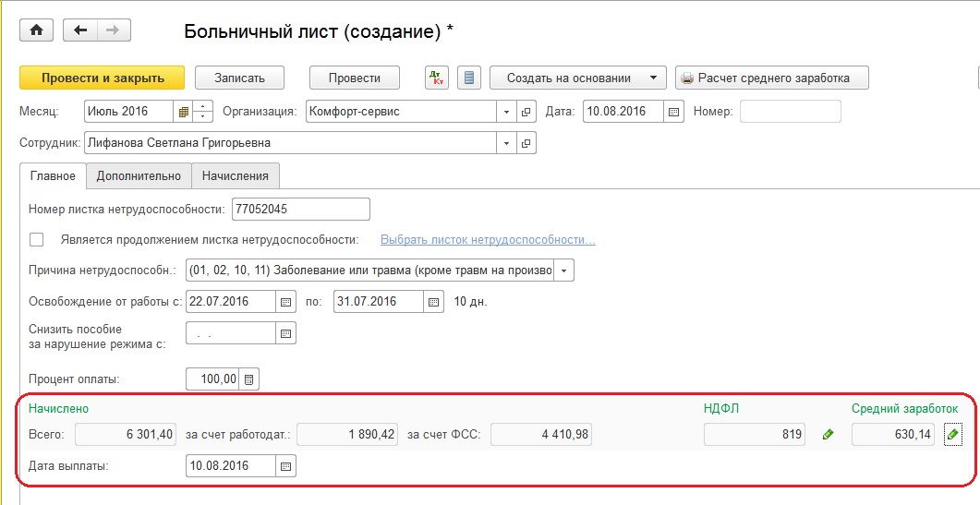The height and width of the screenshot is (505, 980).
Task: Click the НДФЛ value 819
Action: tap(755, 435)
